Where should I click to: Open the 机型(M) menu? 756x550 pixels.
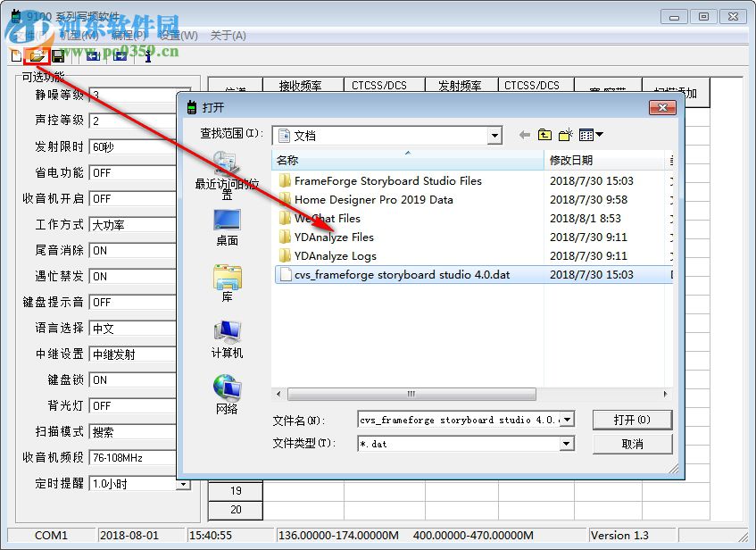[x=79, y=35]
